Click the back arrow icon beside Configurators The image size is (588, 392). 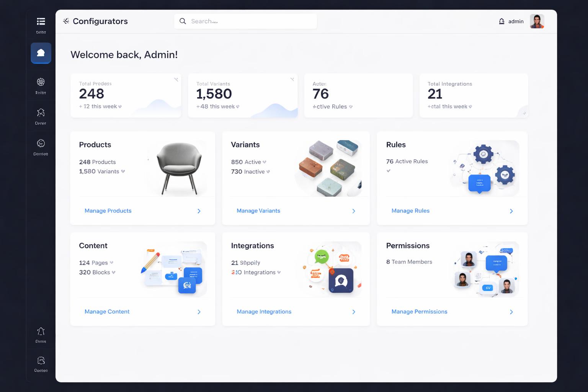point(66,21)
